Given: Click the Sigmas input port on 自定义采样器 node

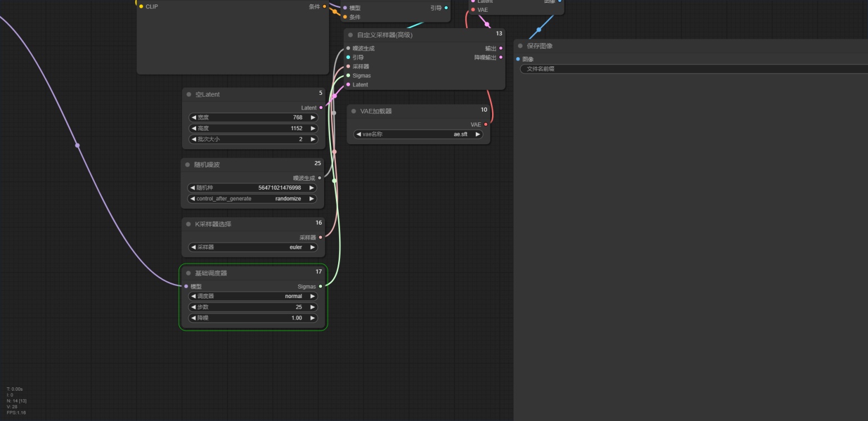Looking at the screenshot, I should click(348, 75).
